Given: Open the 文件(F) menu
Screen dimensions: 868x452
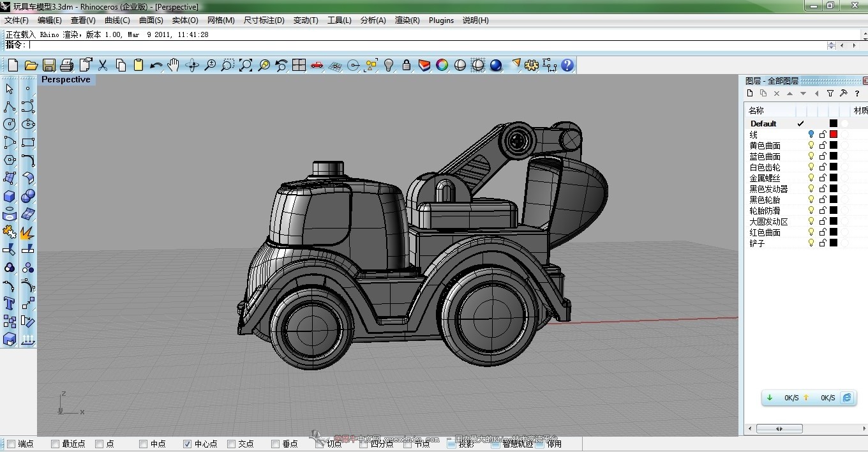Looking at the screenshot, I should pyautogui.click(x=17, y=20).
